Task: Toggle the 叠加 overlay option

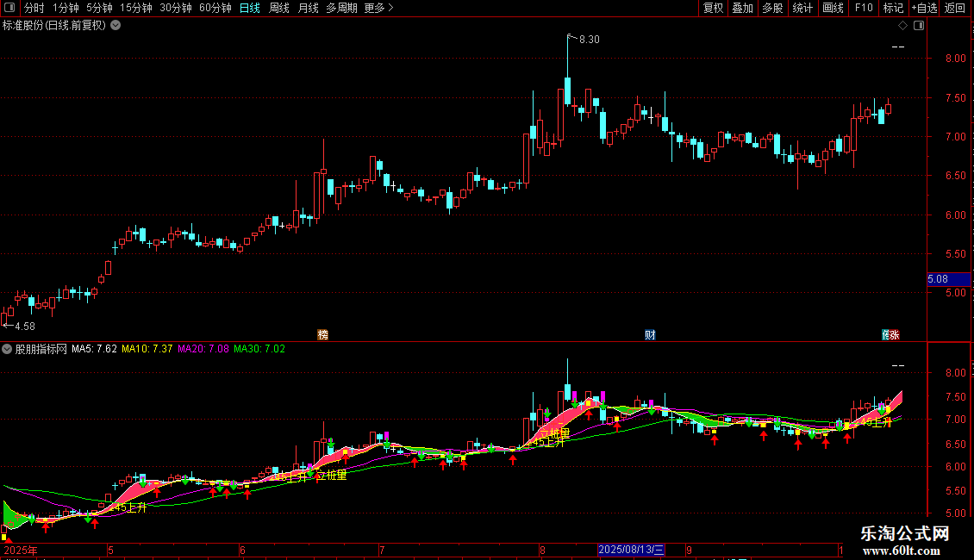Action: [x=743, y=8]
